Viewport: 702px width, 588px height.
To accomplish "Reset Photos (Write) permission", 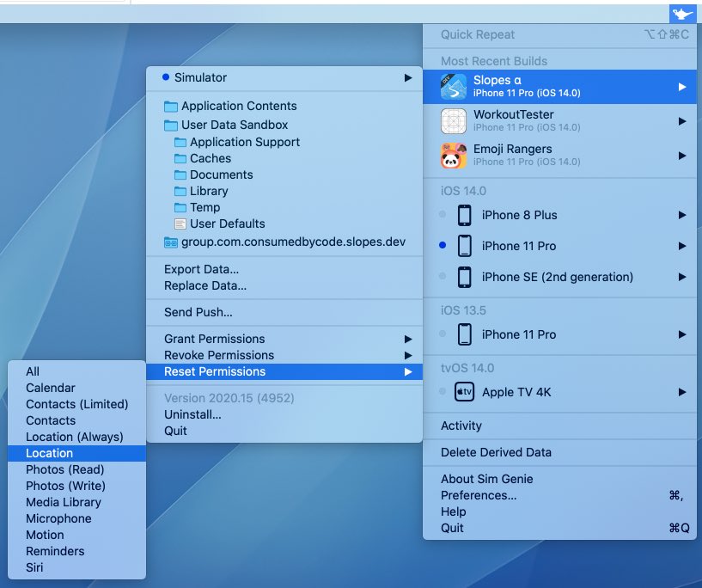I will tap(77, 486).
